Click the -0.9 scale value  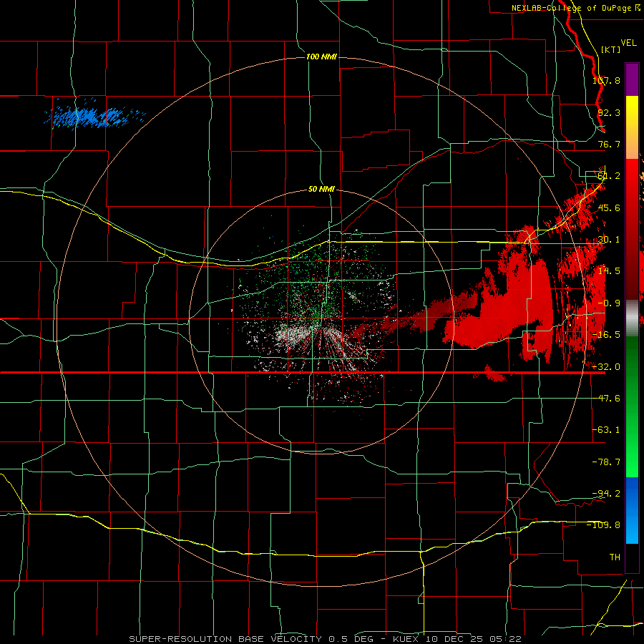609,303
